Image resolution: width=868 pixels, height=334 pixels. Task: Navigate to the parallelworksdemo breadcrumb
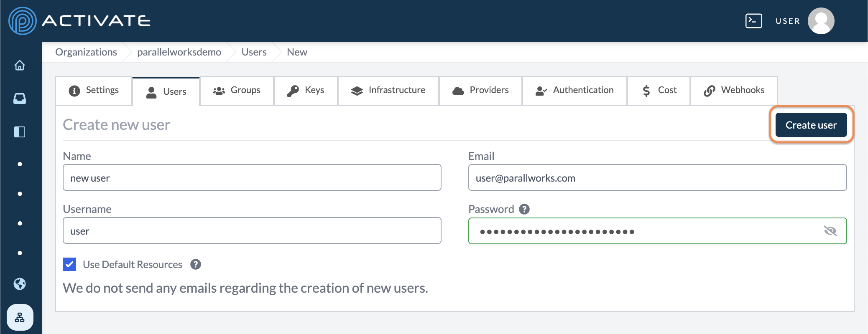[x=179, y=52]
